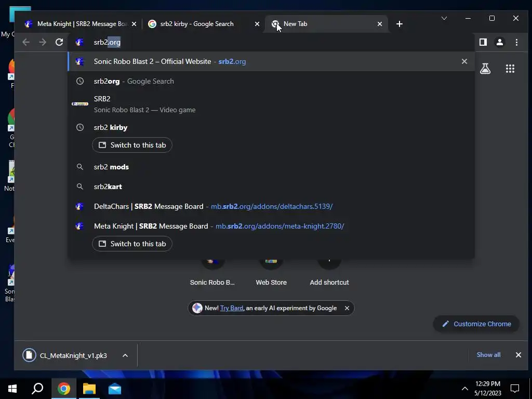Expand CL_MetaKnight_v1.pk3 download options chevron

tap(125, 355)
